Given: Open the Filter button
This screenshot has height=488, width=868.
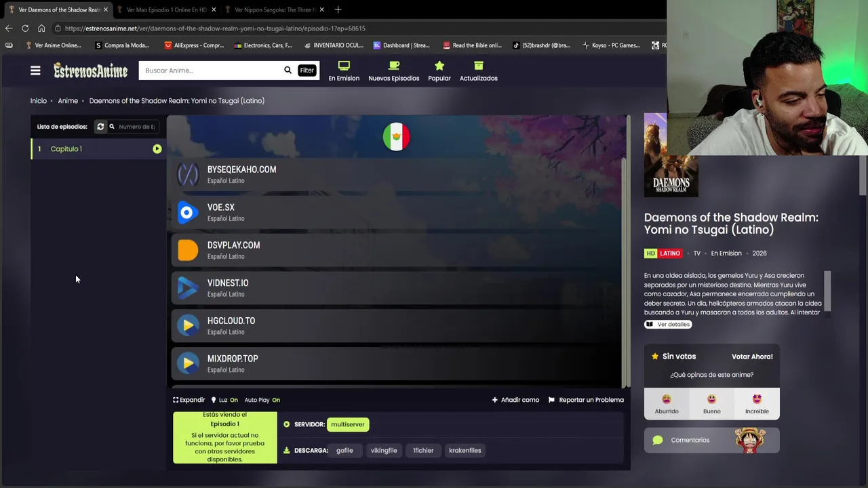Looking at the screenshot, I should click(x=307, y=70).
